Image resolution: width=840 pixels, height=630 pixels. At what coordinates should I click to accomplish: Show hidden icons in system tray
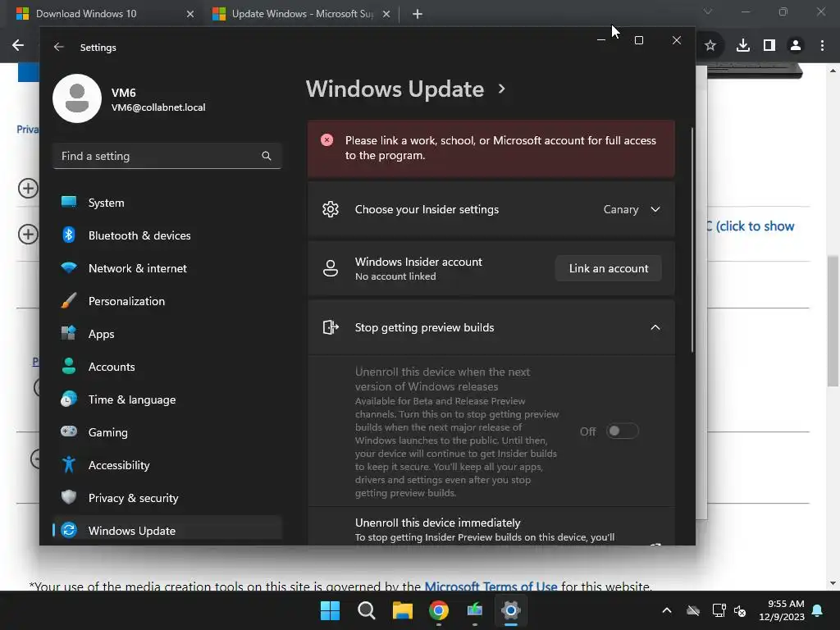[x=666, y=610]
